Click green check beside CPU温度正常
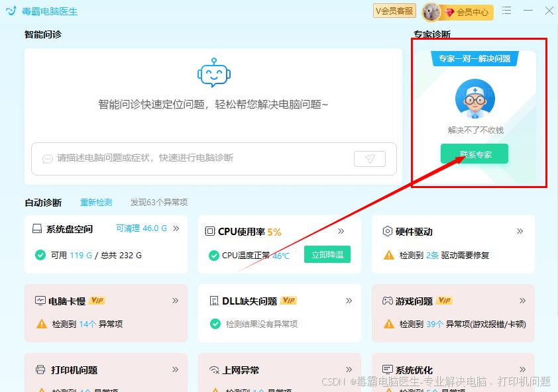 (213, 256)
